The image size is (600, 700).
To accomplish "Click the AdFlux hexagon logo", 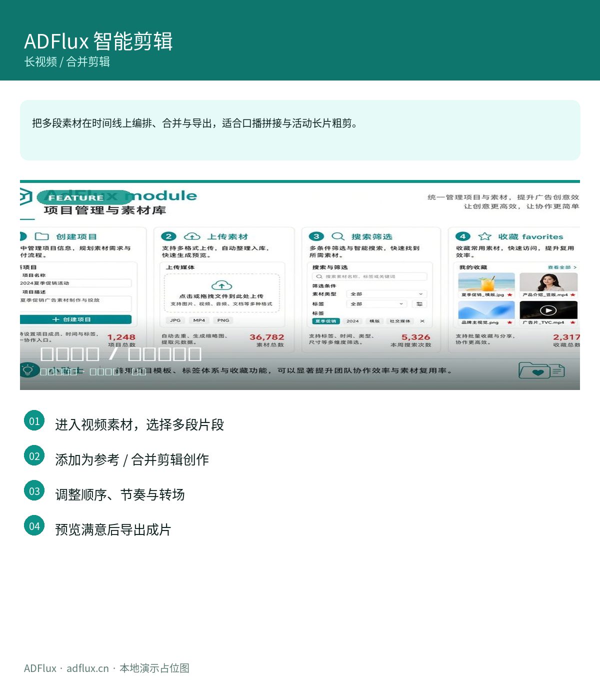I will (x=25, y=196).
